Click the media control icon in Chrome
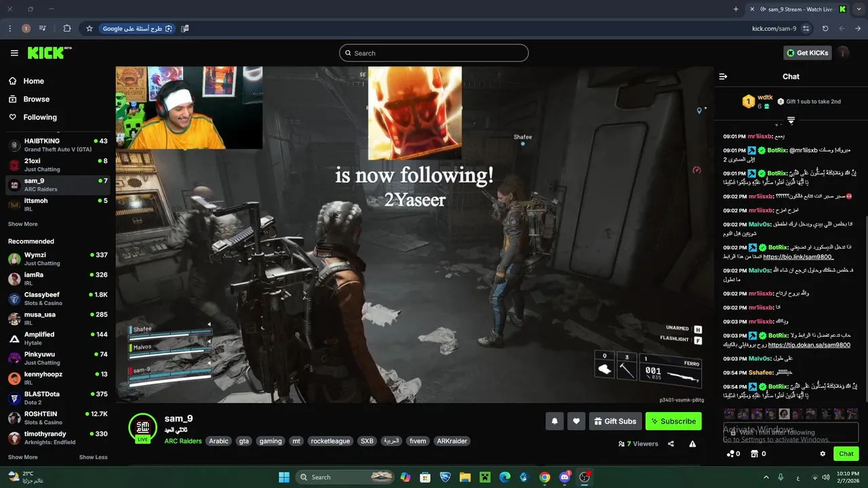This screenshot has width=868, height=488. click(43, 28)
